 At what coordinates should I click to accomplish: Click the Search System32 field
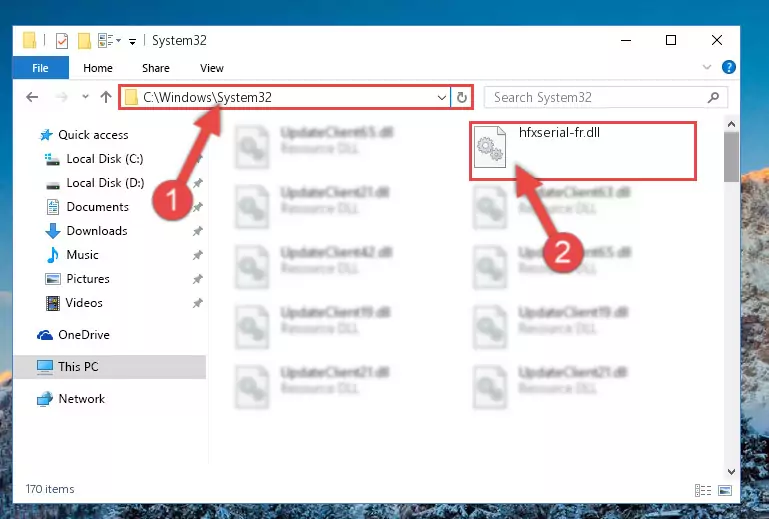coord(606,97)
